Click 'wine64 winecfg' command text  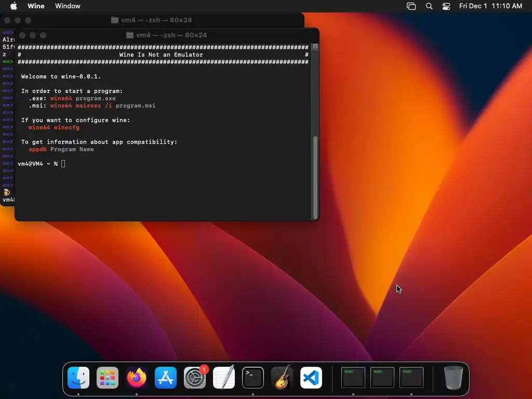click(54, 128)
